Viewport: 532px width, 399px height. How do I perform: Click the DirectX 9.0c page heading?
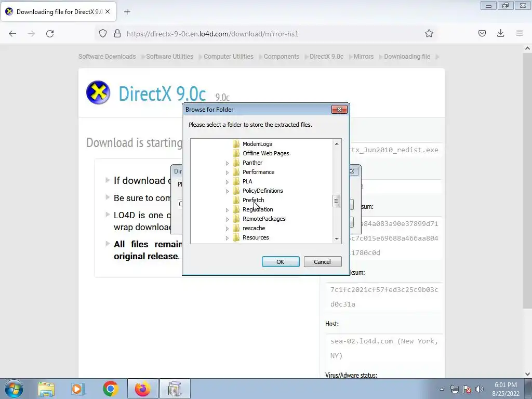coord(162,94)
